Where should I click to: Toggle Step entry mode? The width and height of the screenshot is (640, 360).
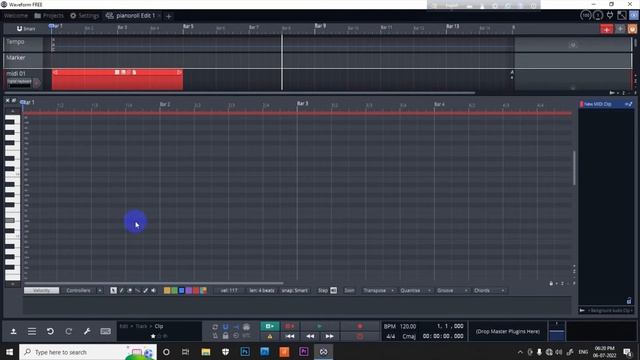tap(322, 291)
